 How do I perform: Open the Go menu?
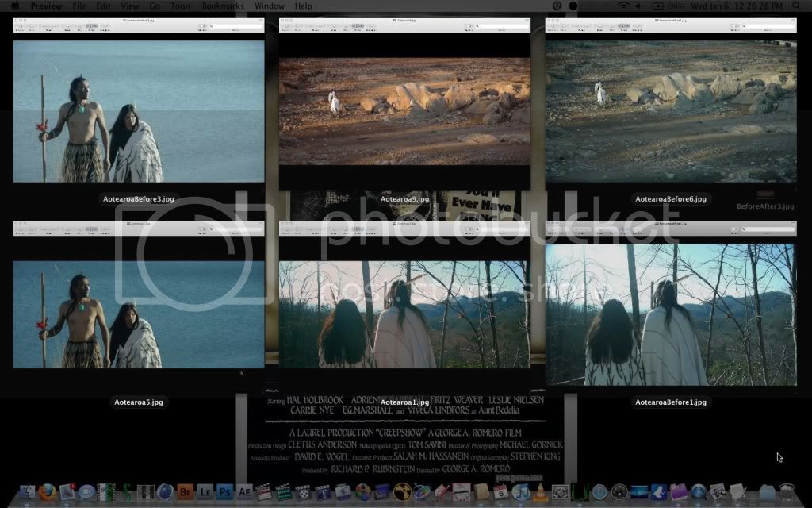point(155,6)
